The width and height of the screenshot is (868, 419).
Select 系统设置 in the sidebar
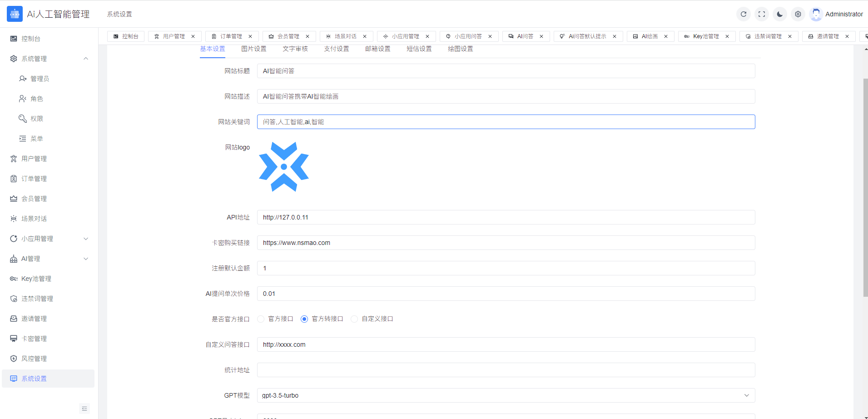(49, 379)
